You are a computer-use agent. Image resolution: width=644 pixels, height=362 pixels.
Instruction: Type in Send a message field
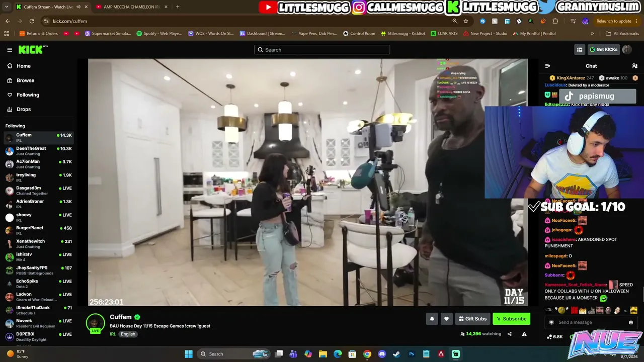(x=591, y=322)
